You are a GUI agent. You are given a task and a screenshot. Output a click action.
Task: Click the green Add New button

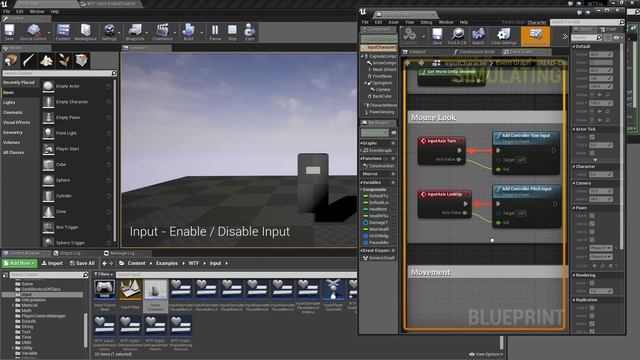(x=19, y=263)
